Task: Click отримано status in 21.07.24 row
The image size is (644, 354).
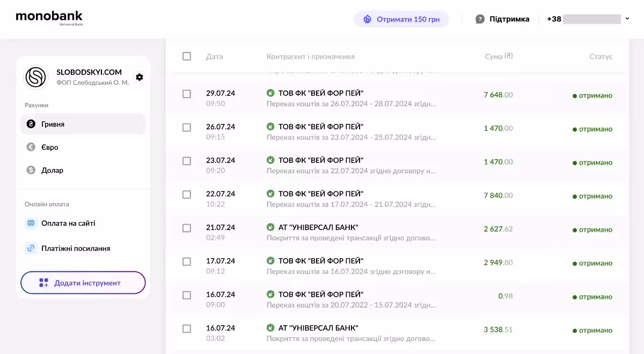Action: tap(592, 230)
